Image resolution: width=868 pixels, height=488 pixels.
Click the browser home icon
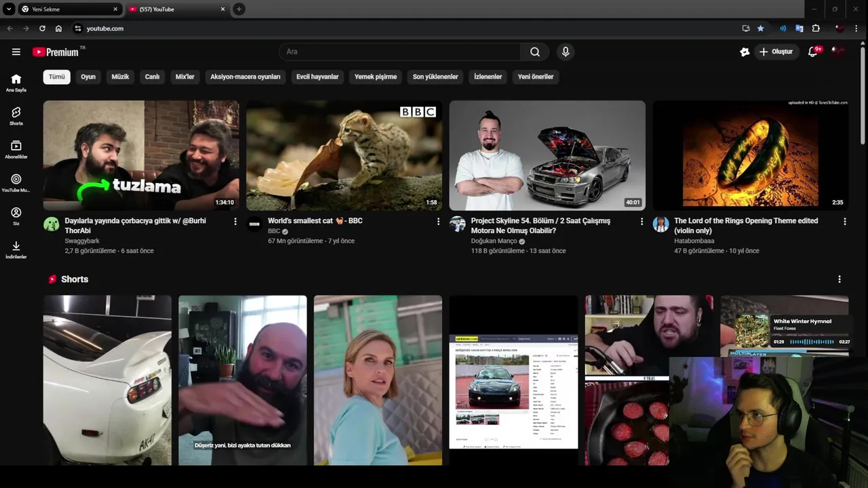[58, 28]
